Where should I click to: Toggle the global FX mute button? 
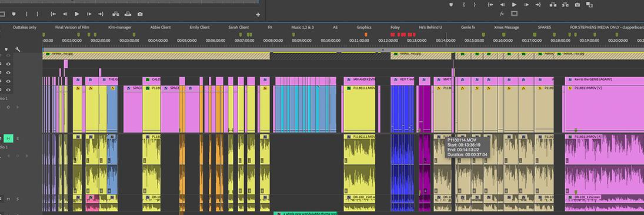(x=502, y=14)
